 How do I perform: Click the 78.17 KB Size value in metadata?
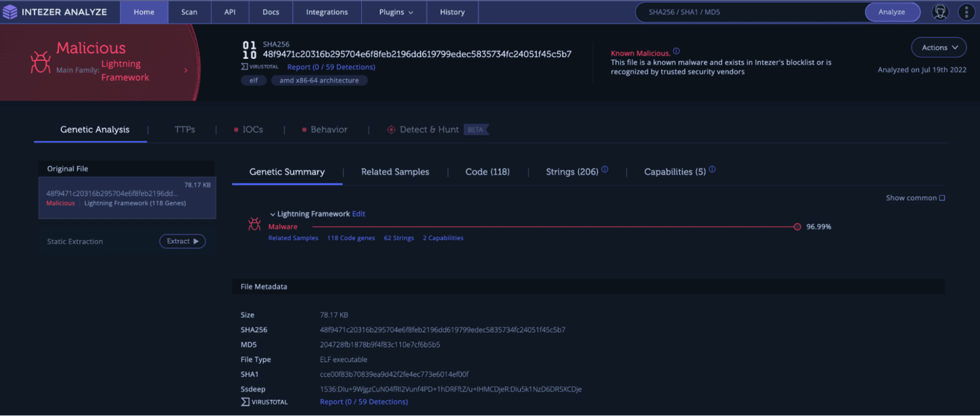click(x=334, y=315)
